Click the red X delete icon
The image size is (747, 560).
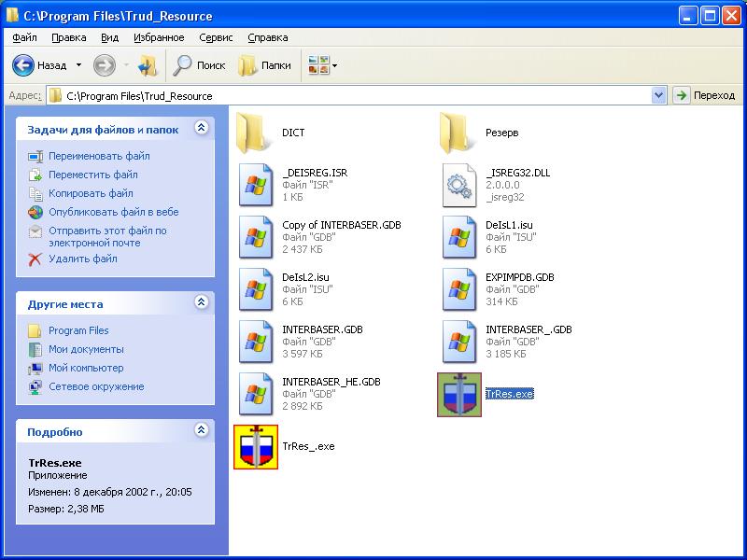[x=35, y=259]
